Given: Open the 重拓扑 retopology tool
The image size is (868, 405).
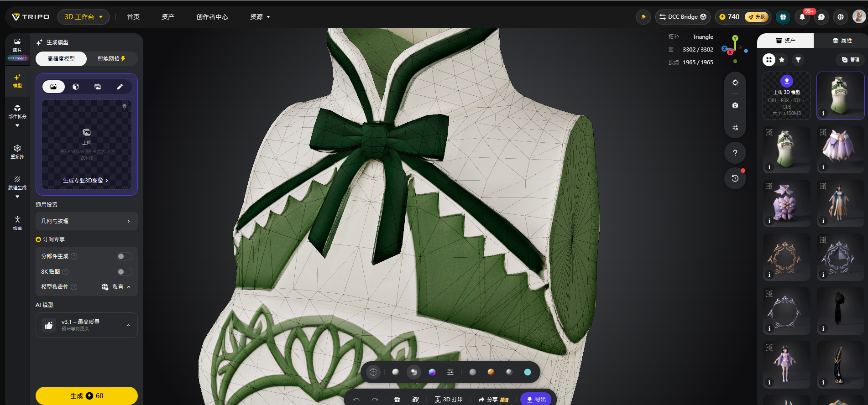Looking at the screenshot, I should [x=17, y=152].
